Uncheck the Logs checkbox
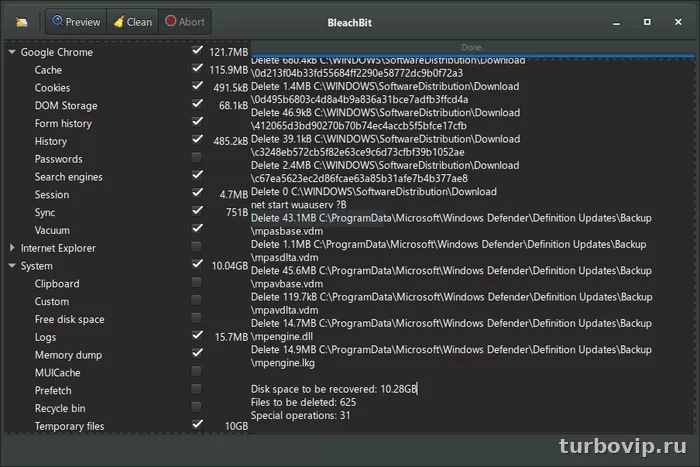 tap(196, 335)
